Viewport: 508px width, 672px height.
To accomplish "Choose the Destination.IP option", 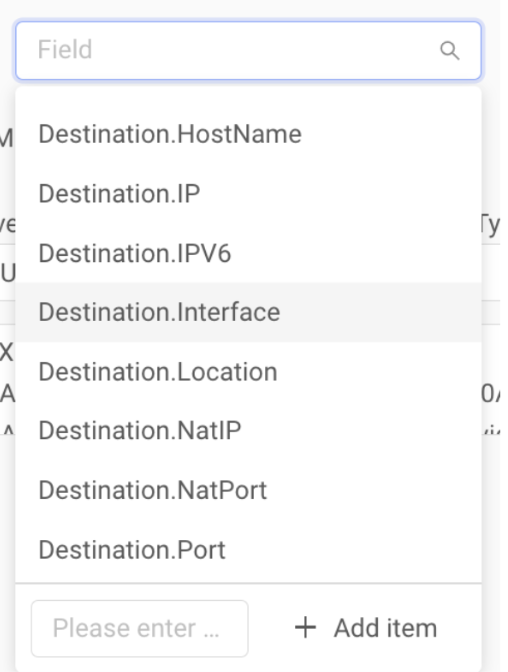I will [x=248, y=193].
